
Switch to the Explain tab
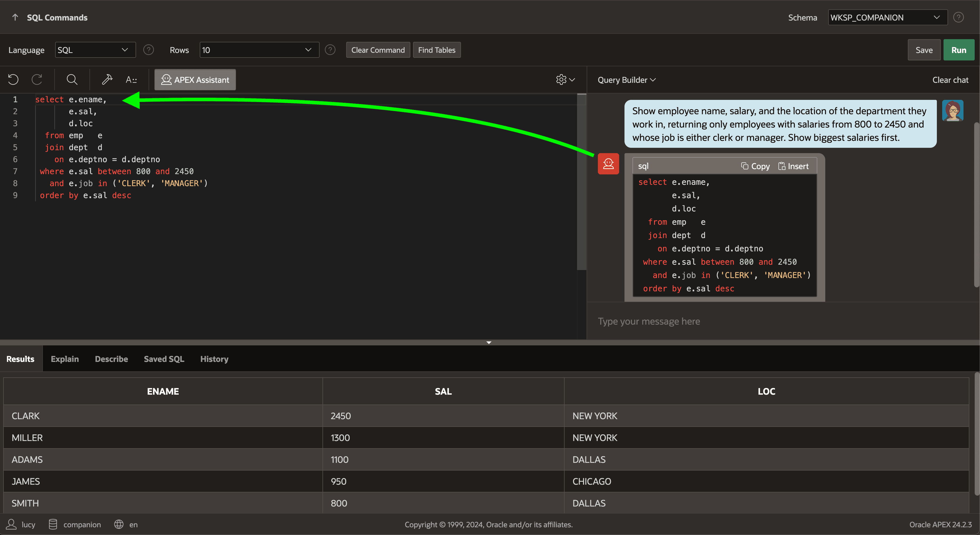pyautogui.click(x=65, y=359)
